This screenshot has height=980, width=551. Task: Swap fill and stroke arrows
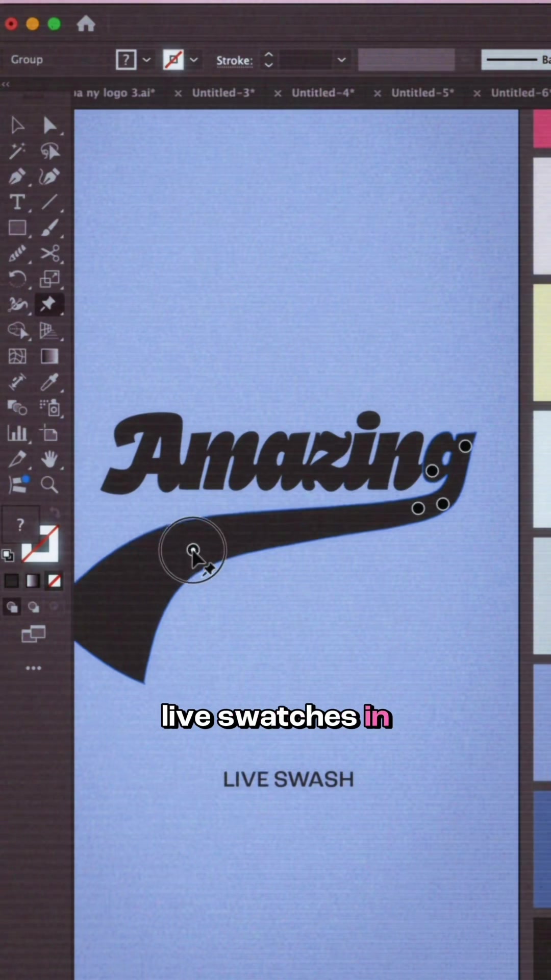pyautogui.click(x=54, y=512)
